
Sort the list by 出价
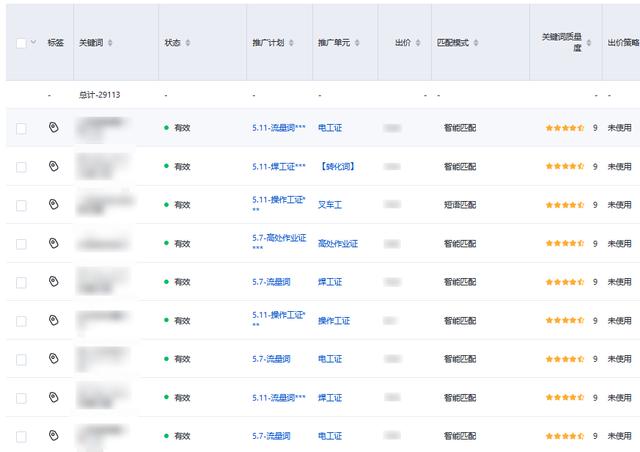(x=418, y=43)
